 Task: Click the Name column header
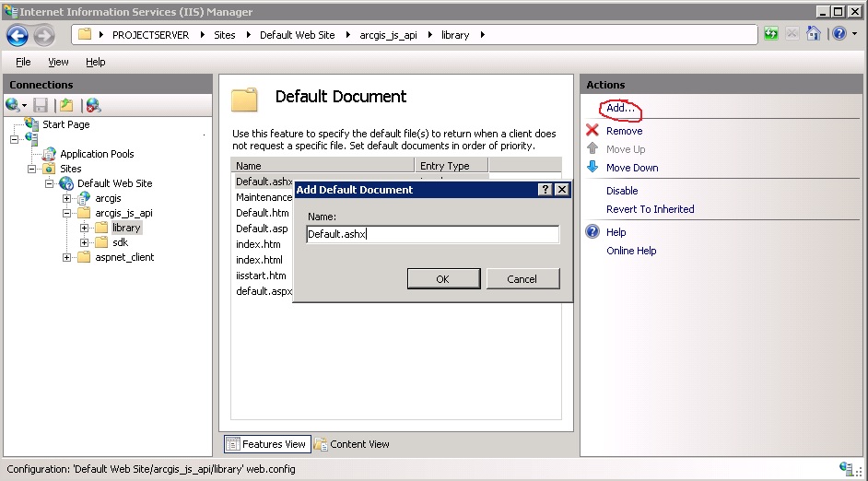point(323,166)
